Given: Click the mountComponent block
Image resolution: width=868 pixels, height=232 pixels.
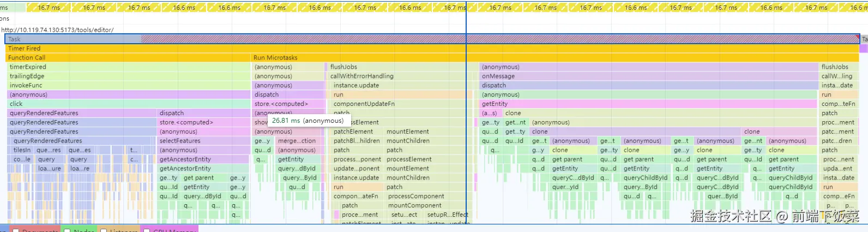Looking at the screenshot, I should click(x=424, y=206).
